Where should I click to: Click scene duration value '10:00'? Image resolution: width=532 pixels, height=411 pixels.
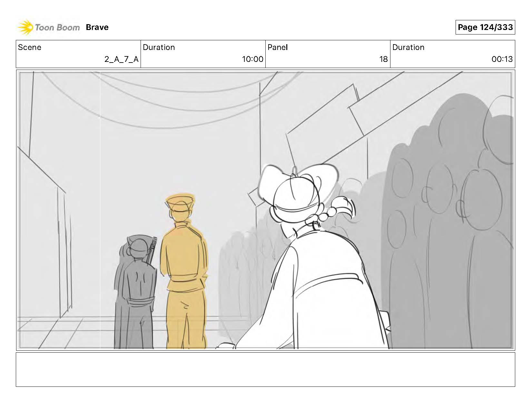coord(252,59)
